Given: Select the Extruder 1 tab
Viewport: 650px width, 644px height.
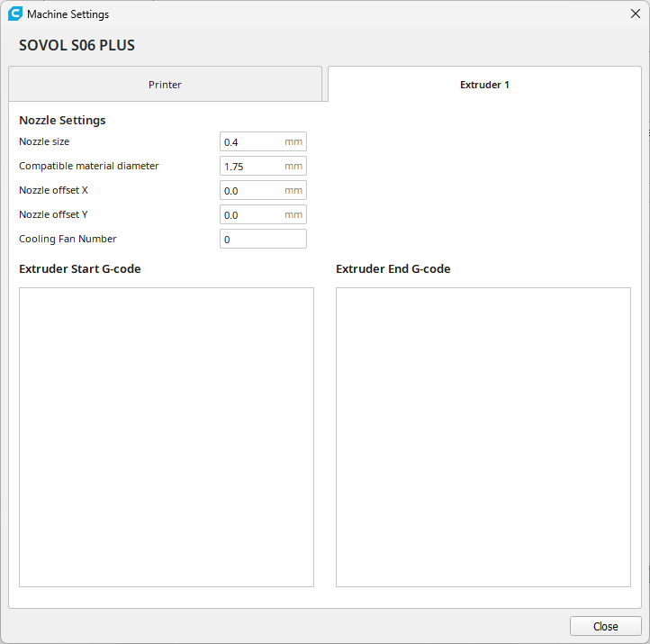Looking at the screenshot, I should 484,84.
